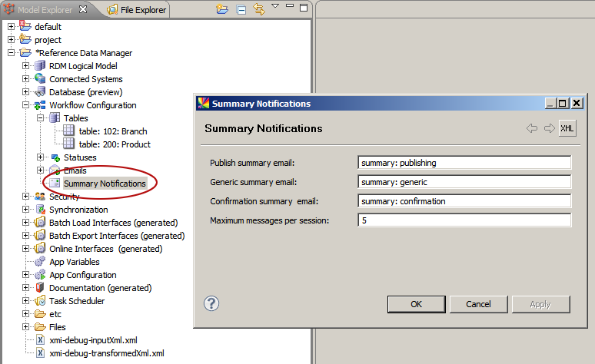Viewport: 595px width, 364px height.
Task: Select table: 200: Product item
Action: point(115,144)
